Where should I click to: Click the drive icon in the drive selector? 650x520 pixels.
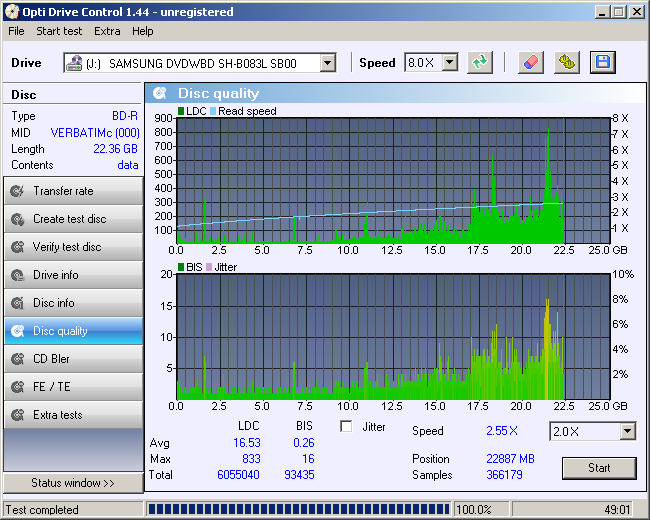74,63
